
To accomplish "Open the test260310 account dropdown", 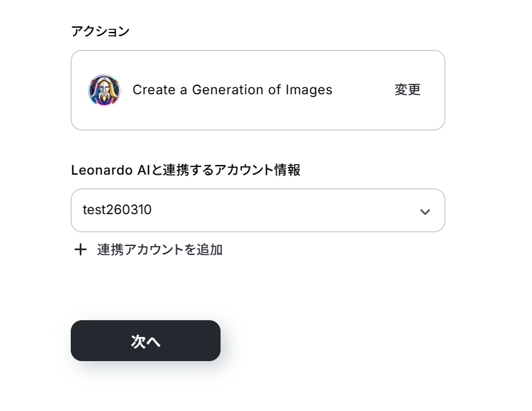I will [x=257, y=210].
